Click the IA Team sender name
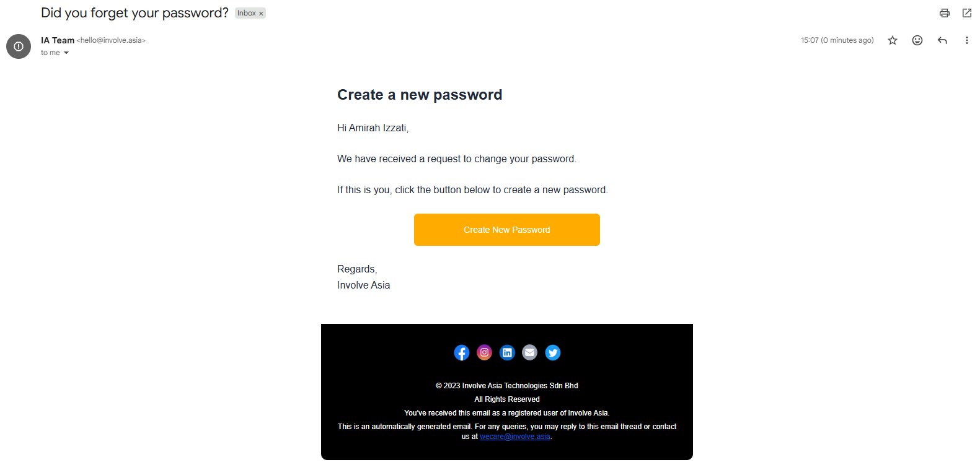Image resolution: width=980 pixels, height=470 pixels. pyautogui.click(x=58, y=40)
